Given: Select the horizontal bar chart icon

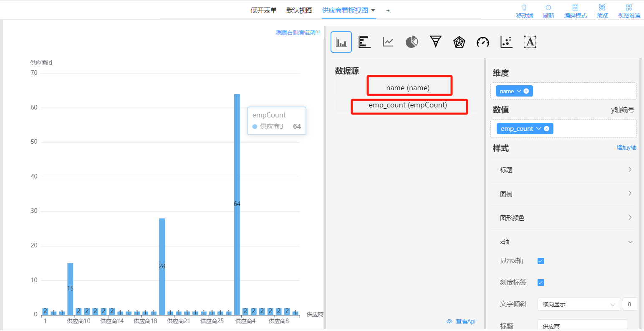Looking at the screenshot, I should click(364, 42).
